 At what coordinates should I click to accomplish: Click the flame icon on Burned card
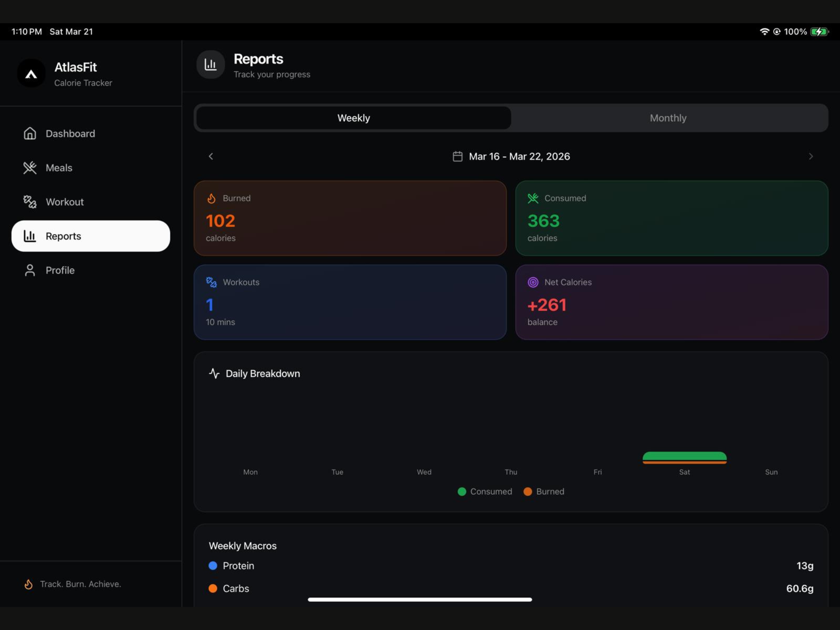tap(212, 198)
